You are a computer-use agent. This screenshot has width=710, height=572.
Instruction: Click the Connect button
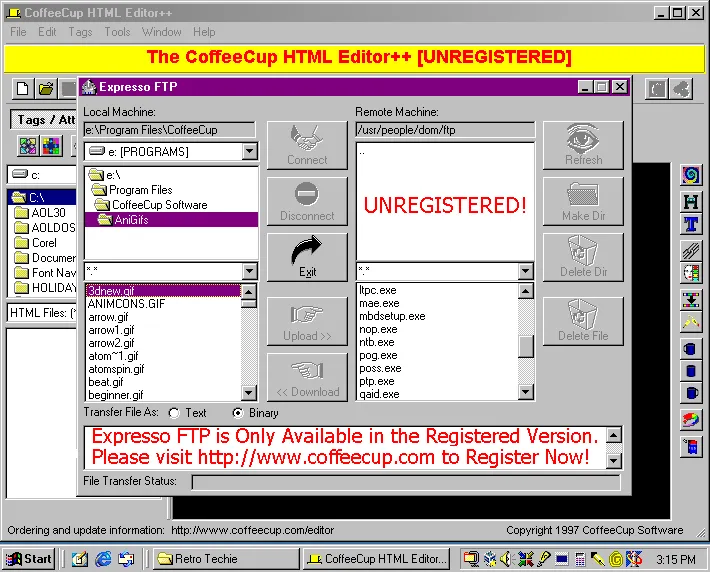[x=307, y=145]
